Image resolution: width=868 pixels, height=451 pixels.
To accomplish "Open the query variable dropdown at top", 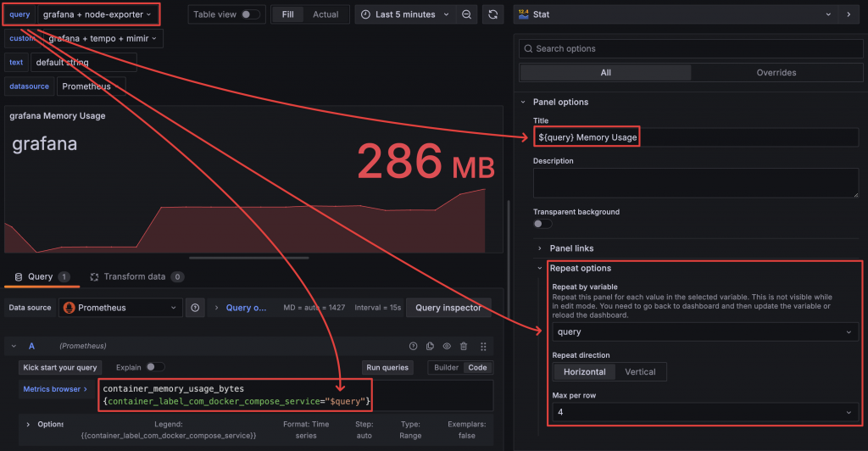I will point(97,14).
